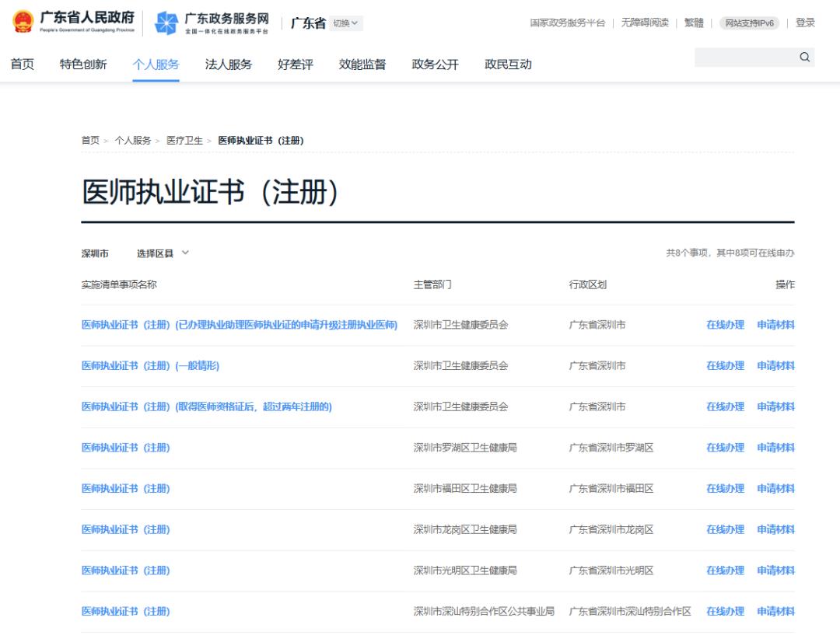This screenshot has width=840, height=635.
Task: Click 申请材料 for 罗湖区 row
Action: (775, 448)
